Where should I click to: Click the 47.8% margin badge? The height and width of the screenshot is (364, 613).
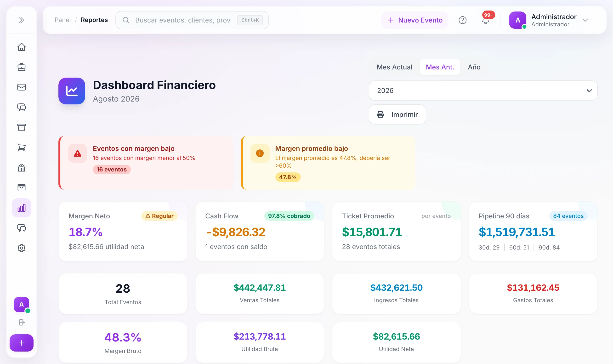[x=288, y=177]
